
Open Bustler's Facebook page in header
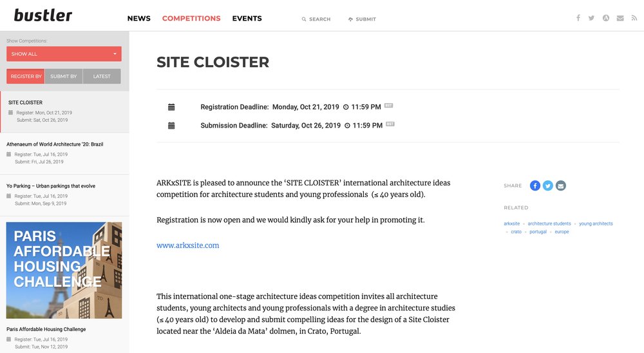(x=578, y=18)
